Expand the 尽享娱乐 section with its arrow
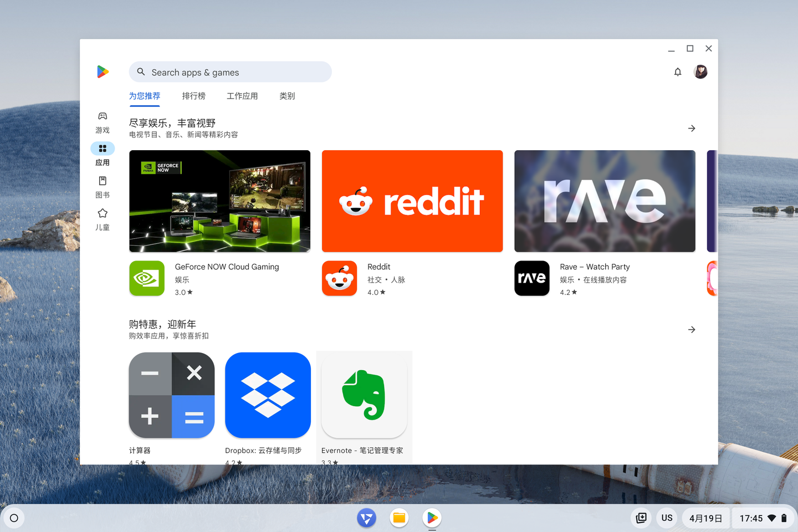This screenshot has width=798, height=532. (x=691, y=128)
